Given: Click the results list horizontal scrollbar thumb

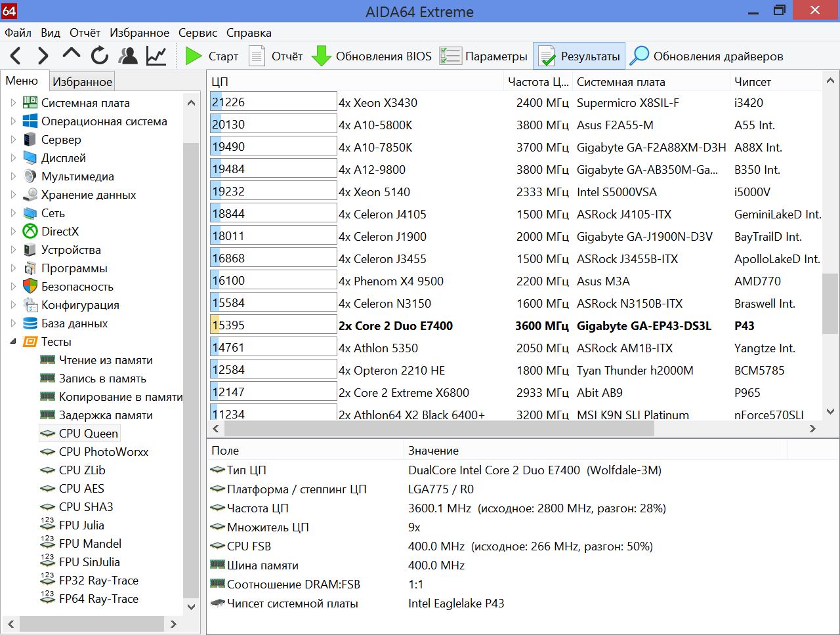Looking at the screenshot, I should 439,428.
